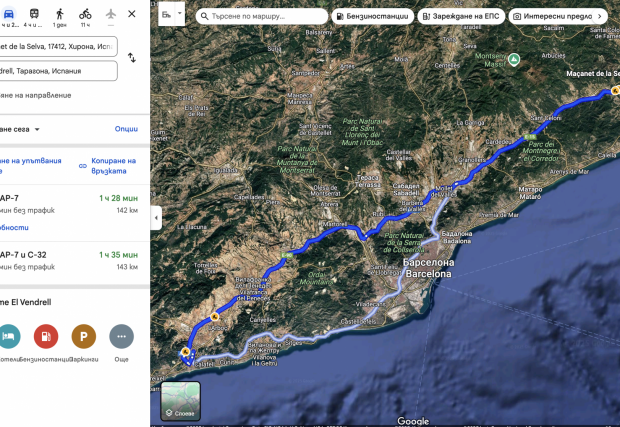Swap start and destination points
This screenshot has width=620, height=427.
tap(132, 58)
